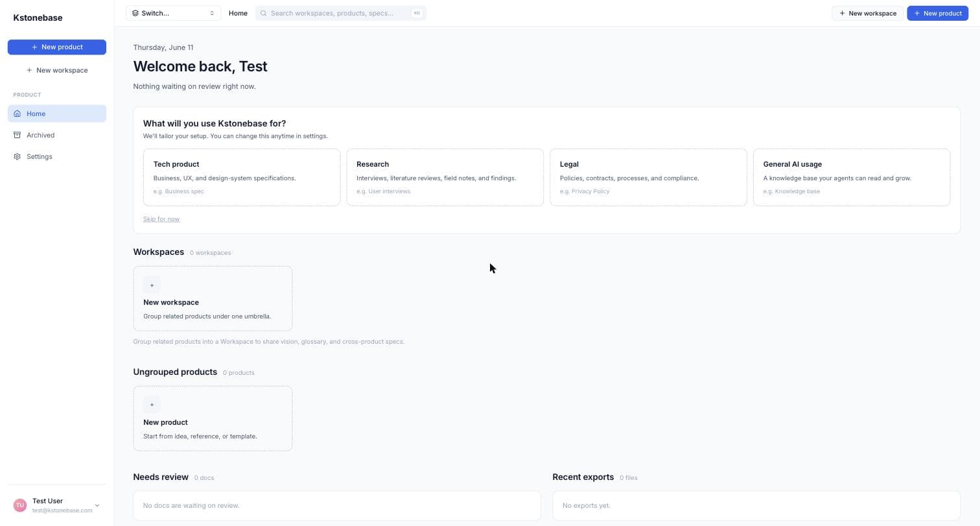The width and height of the screenshot is (980, 526).
Task: Choose the Legal use-case card
Action: tap(648, 177)
